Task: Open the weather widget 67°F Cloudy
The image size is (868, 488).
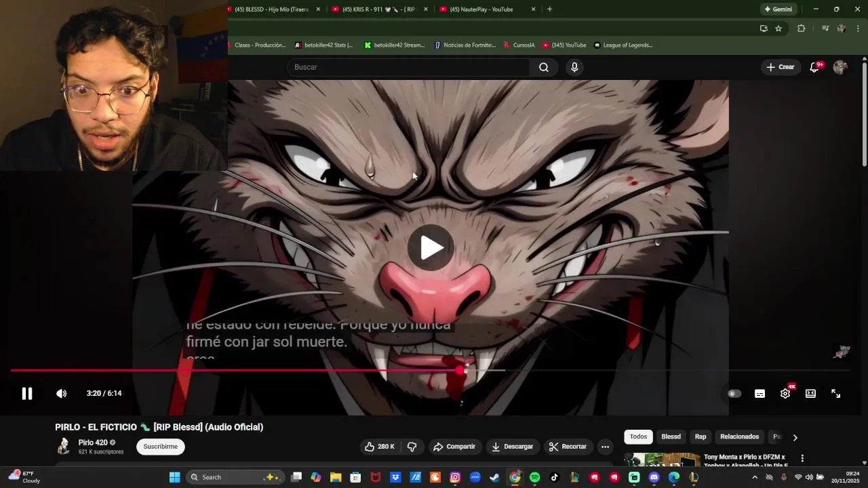Action: (x=24, y=477)
